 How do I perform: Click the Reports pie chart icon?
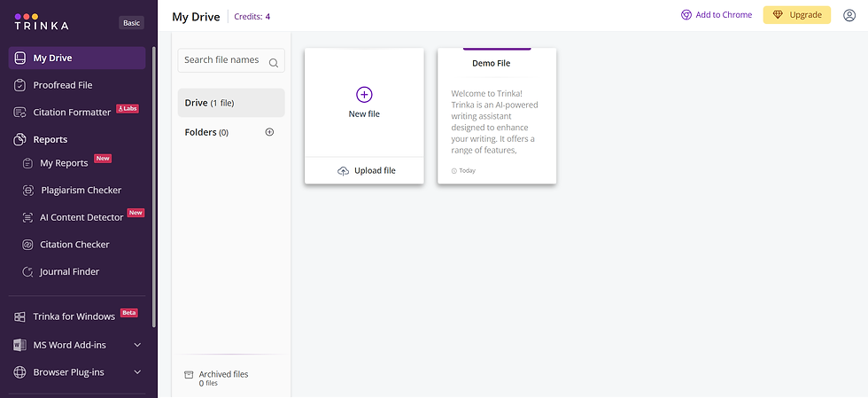[x=19, y=139]
